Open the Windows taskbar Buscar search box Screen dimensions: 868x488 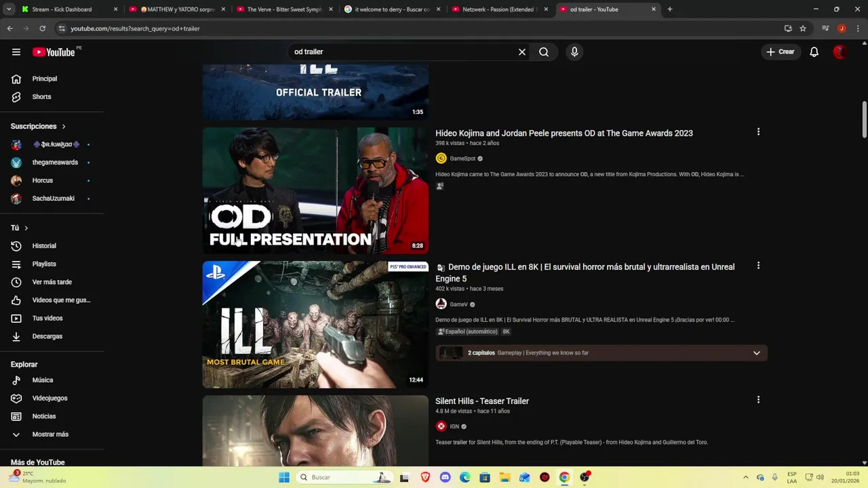pyautogui.click(x=344, y=477)
